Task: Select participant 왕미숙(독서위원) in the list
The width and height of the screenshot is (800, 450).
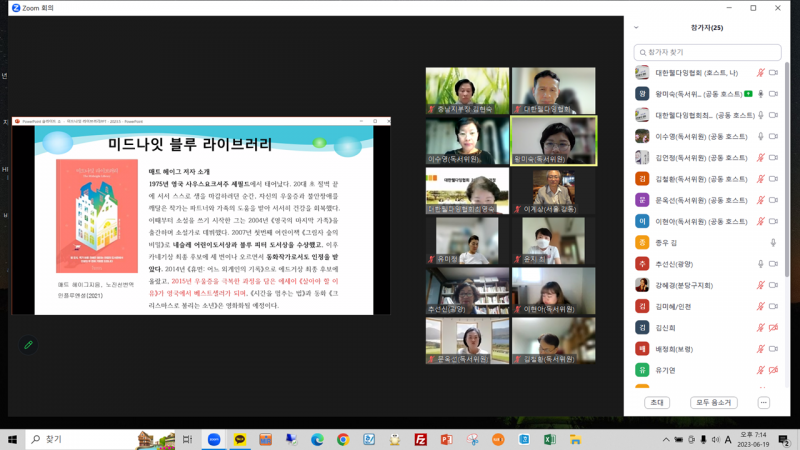Action: click(690, 94)
